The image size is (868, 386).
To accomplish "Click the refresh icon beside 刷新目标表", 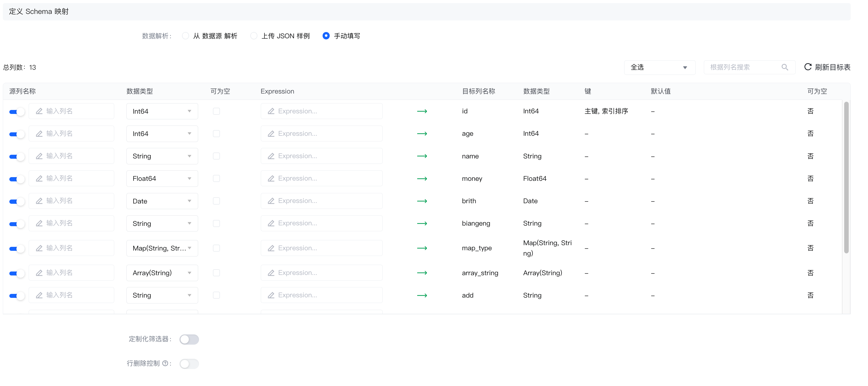I will click(808, 67).
